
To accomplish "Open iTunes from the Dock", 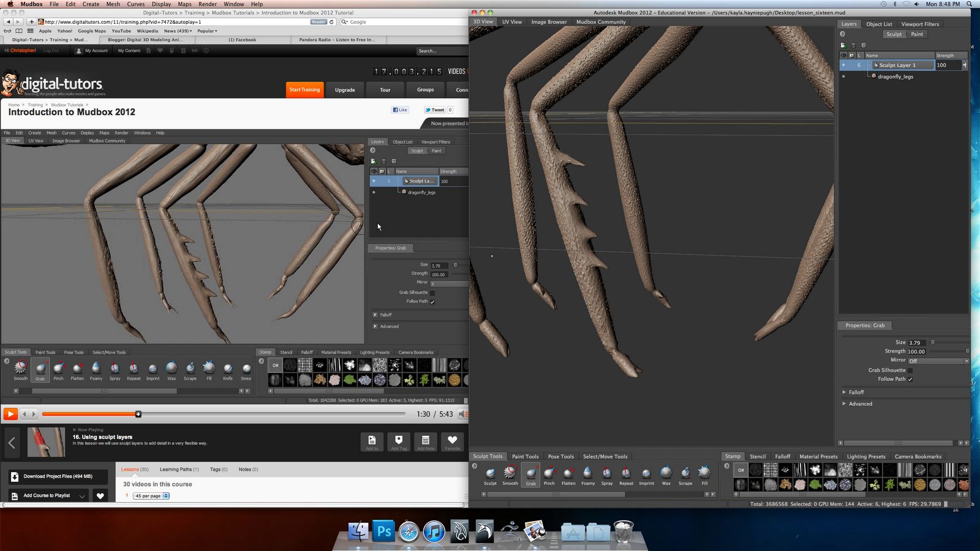I will tap(434, 531).
